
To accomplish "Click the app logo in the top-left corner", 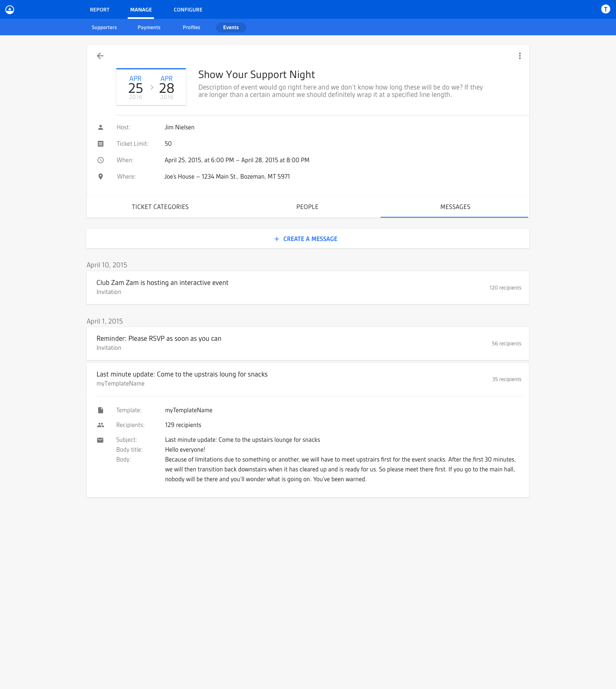I will (x=10, y=9).
